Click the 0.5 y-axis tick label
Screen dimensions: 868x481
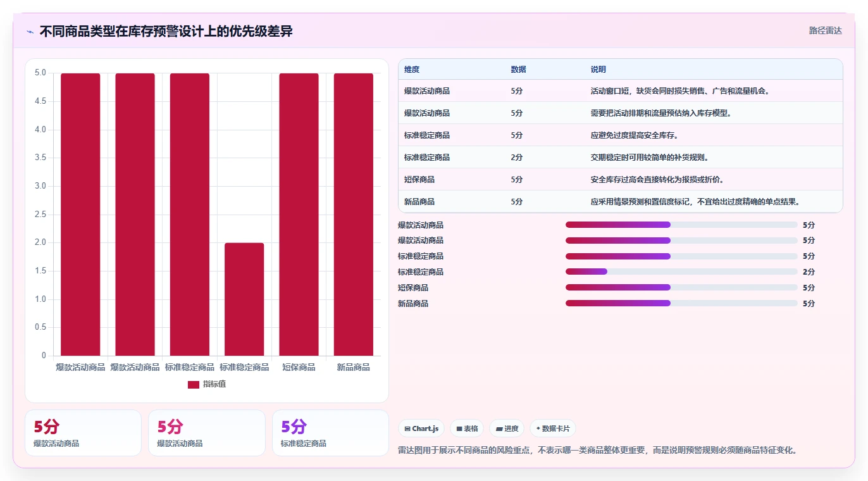pos(40,327)
